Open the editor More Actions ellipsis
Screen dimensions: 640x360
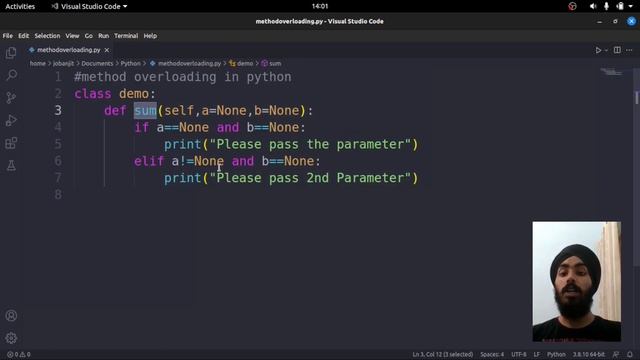[629, 50]
